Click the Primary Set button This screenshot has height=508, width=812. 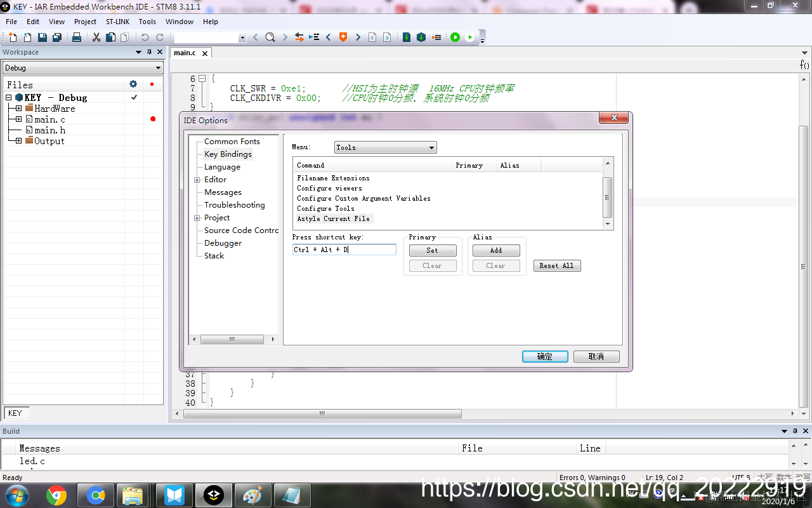point(433,250)
